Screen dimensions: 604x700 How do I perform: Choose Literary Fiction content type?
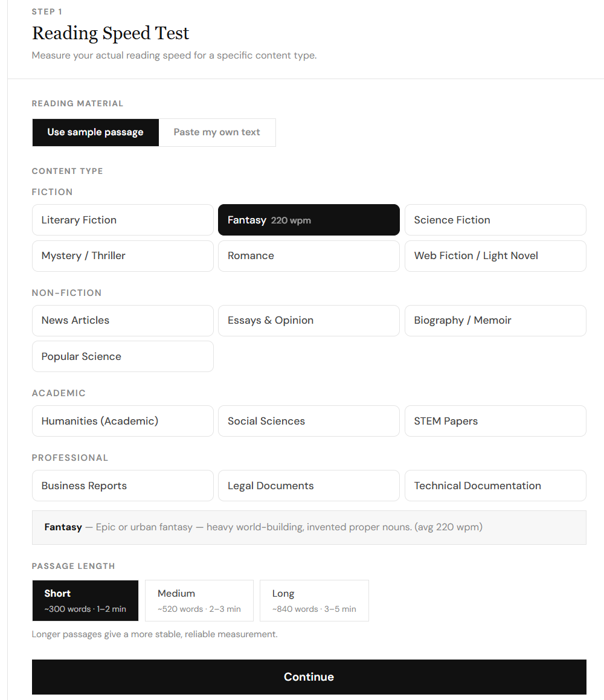click(x=123, y=220)
